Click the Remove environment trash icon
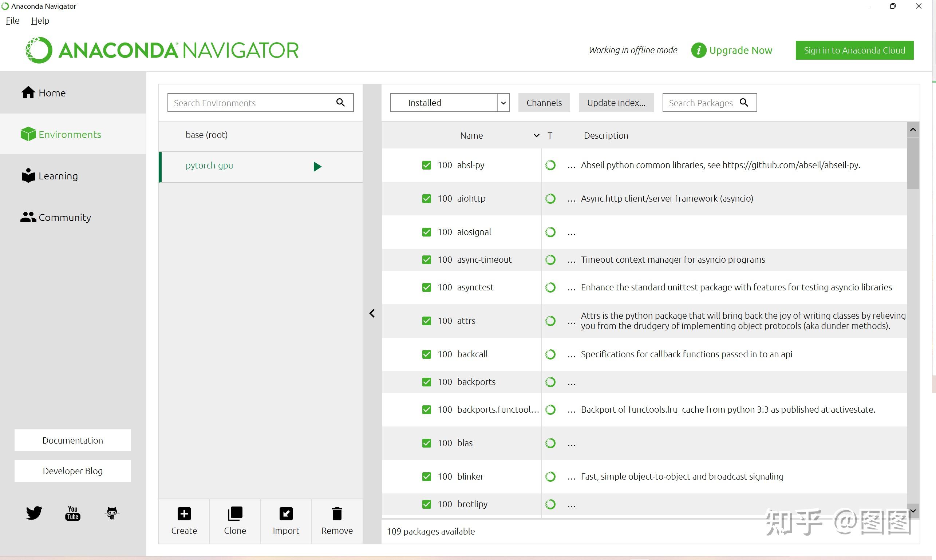This screenshot has width=936, height=560. pos(337,513)
